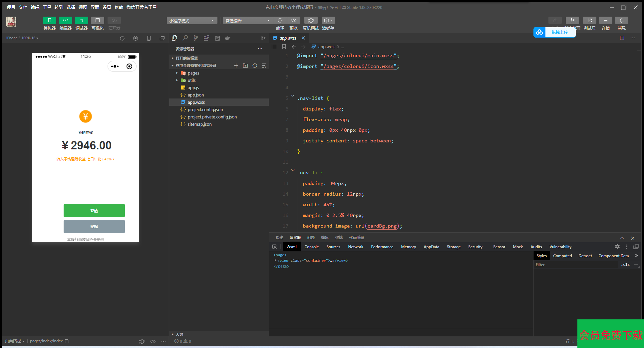Viewport: 644px width, 348px height.
Task: Click the compile refresh icon in toolbar
Action: (x=280, y=20)
